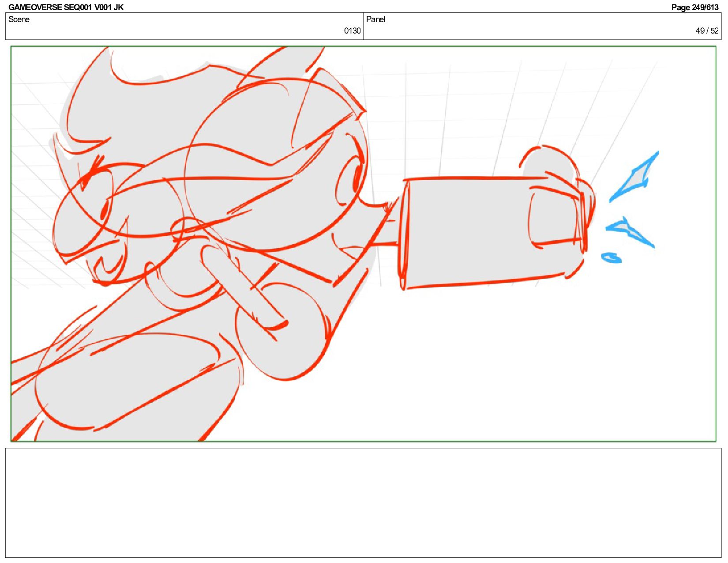The width and height of the screenshot is (728, 563).
Task: Click the panel count 49 / 52
Action: (x=707, y=31)
